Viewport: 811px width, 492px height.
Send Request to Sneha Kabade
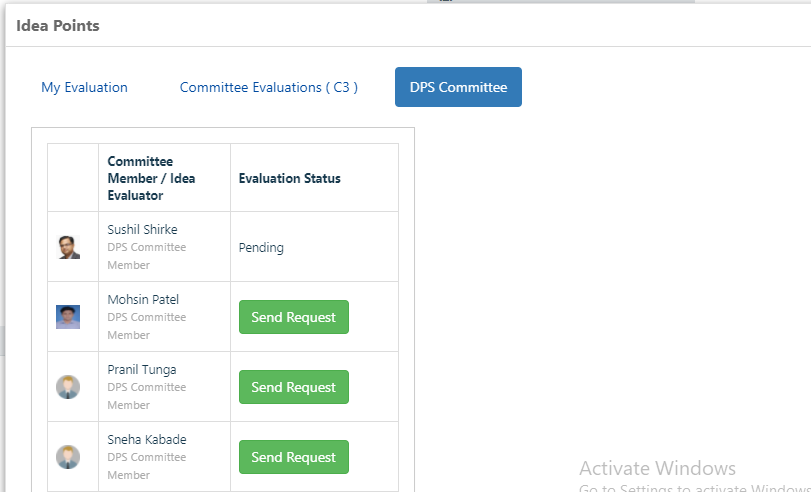point(294,457)
